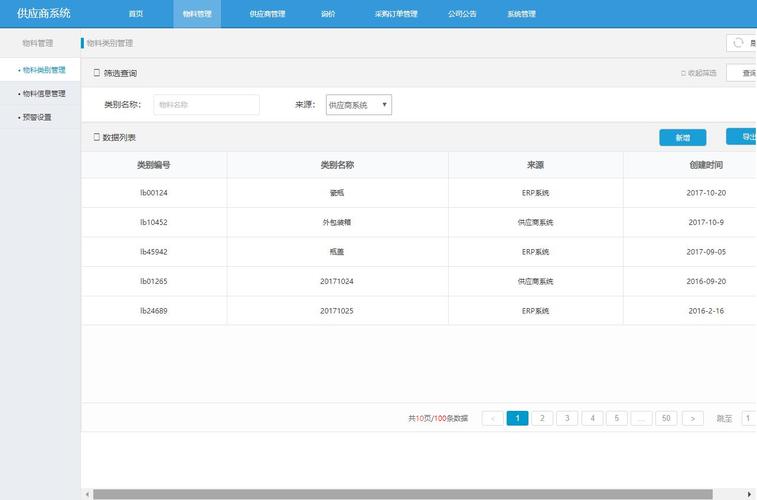
Task: Click the horizontal scrollbar left arrow
Action: coord(87,494)
